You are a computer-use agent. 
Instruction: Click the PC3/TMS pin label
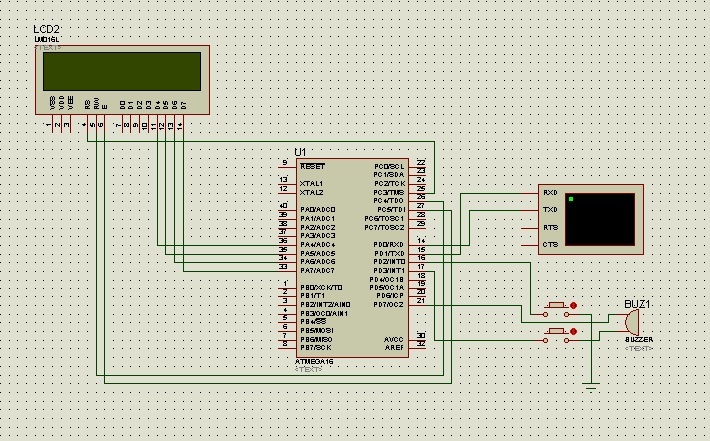[389, 192]
